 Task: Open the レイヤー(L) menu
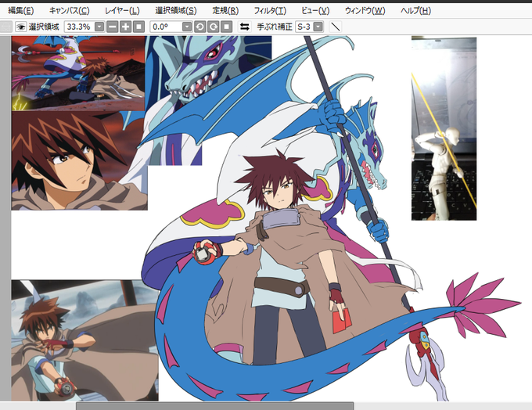point(122,11)
